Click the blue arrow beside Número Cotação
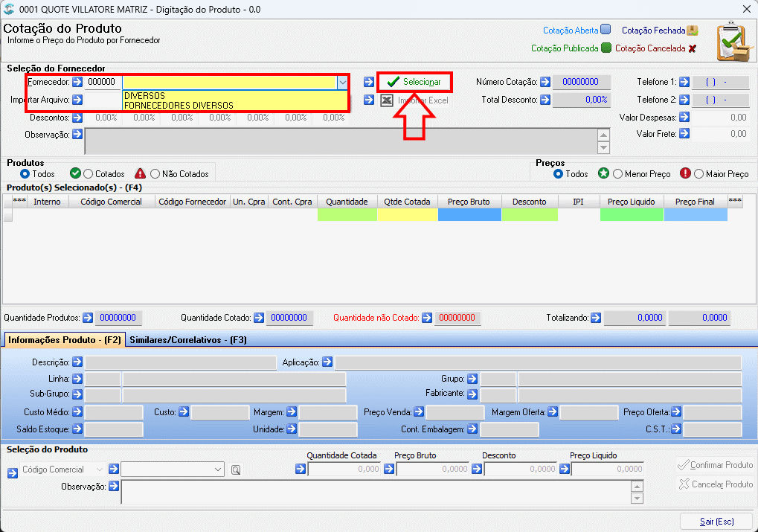The height and width of the screenshot is (532, 758). point(545,82)
